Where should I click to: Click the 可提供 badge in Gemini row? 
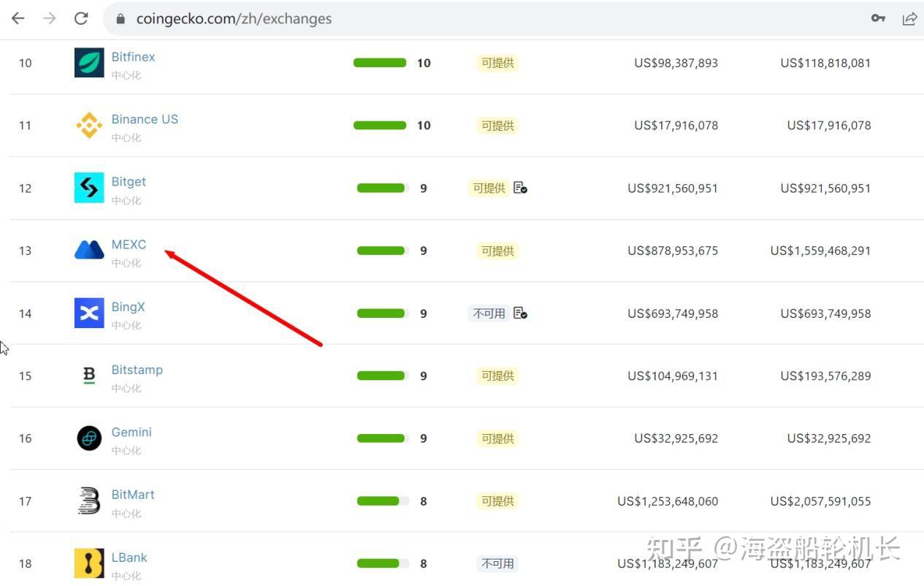497,438
